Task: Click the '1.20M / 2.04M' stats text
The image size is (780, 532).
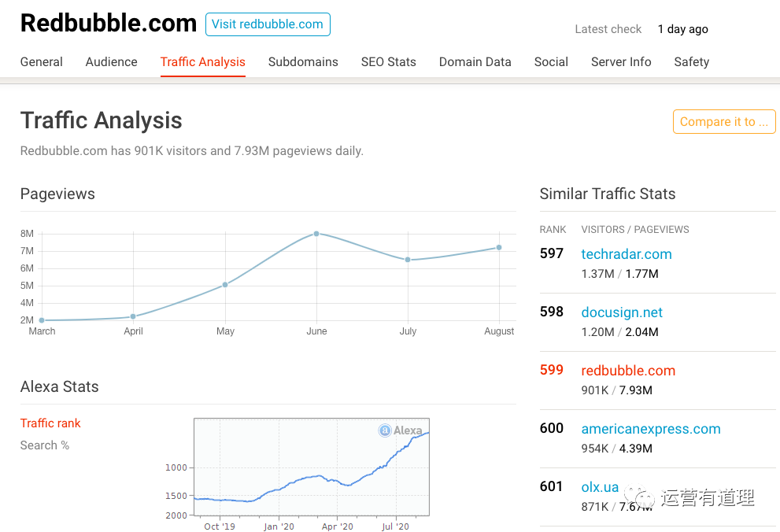Action: coord(619,332)
